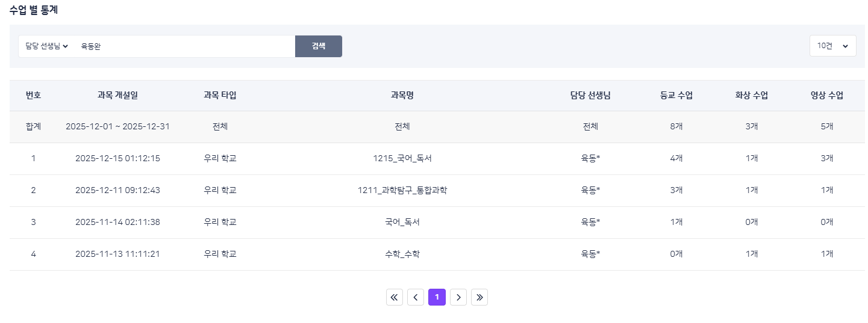Click the 영상 수업 column header
868x323 pixels.
[826, 95]
